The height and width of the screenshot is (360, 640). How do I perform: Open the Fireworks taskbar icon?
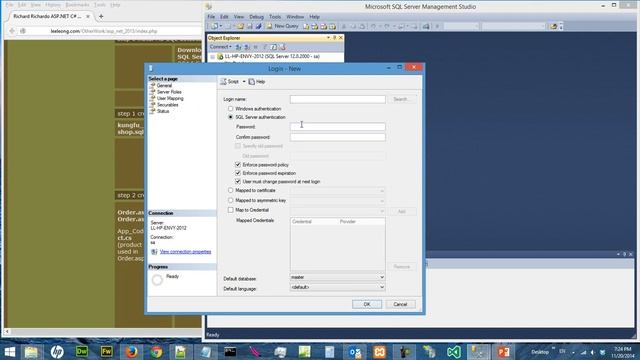(107, 352)
